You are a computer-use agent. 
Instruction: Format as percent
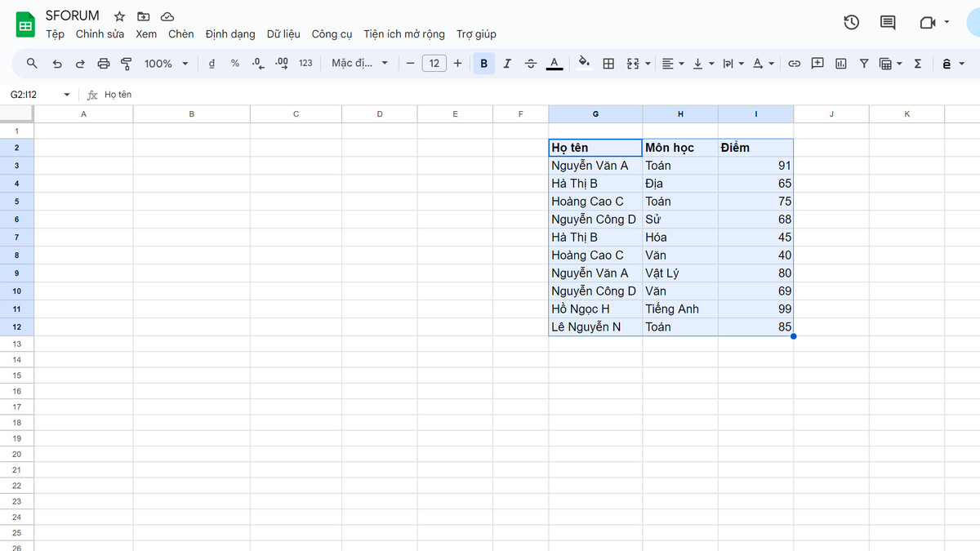(x=235, y=64)
